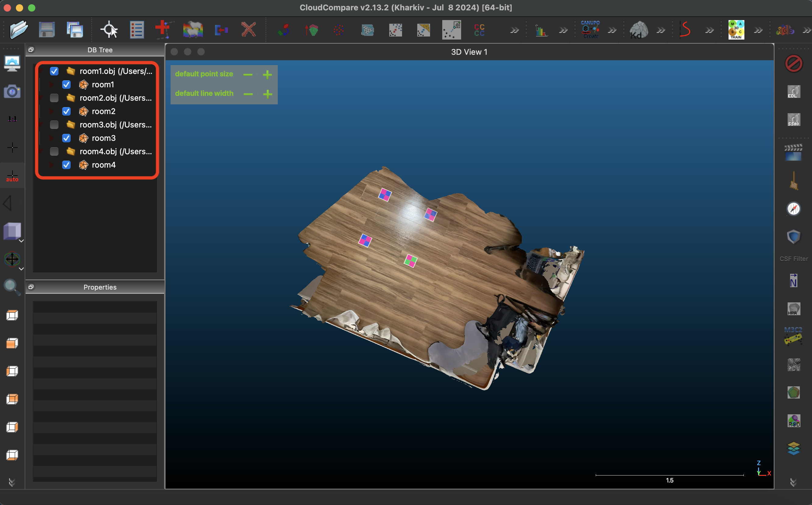The height and width of the screenshot is (505, 812).
Task: Expand the toolbar overflow chevrons after CANUPO
Action: [612, 30]
